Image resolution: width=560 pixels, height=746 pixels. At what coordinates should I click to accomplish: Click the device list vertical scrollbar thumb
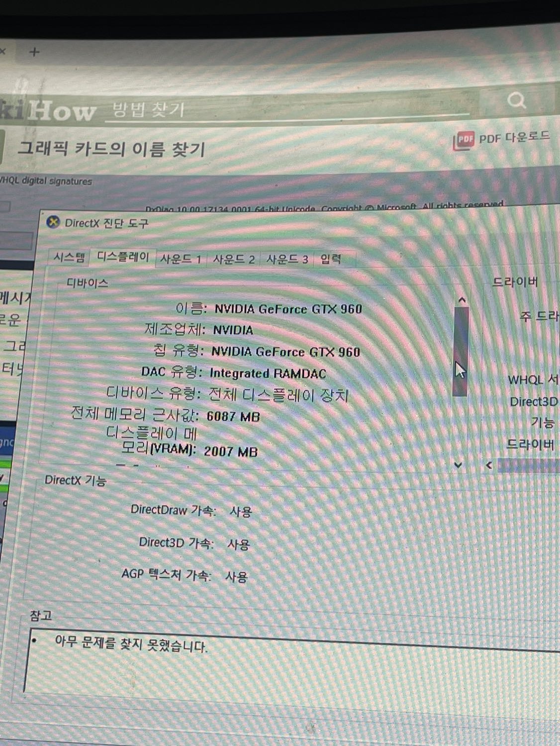coord(461,351)
